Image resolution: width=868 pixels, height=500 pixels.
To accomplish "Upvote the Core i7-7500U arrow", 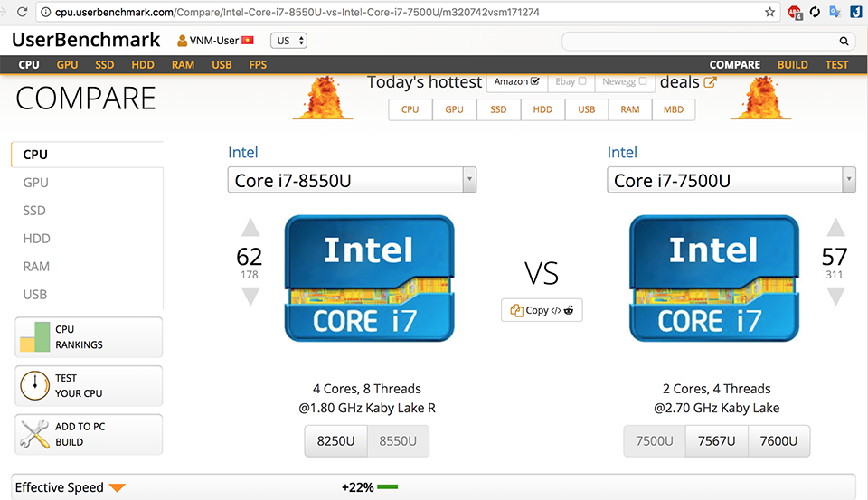I will coord(835,228).
